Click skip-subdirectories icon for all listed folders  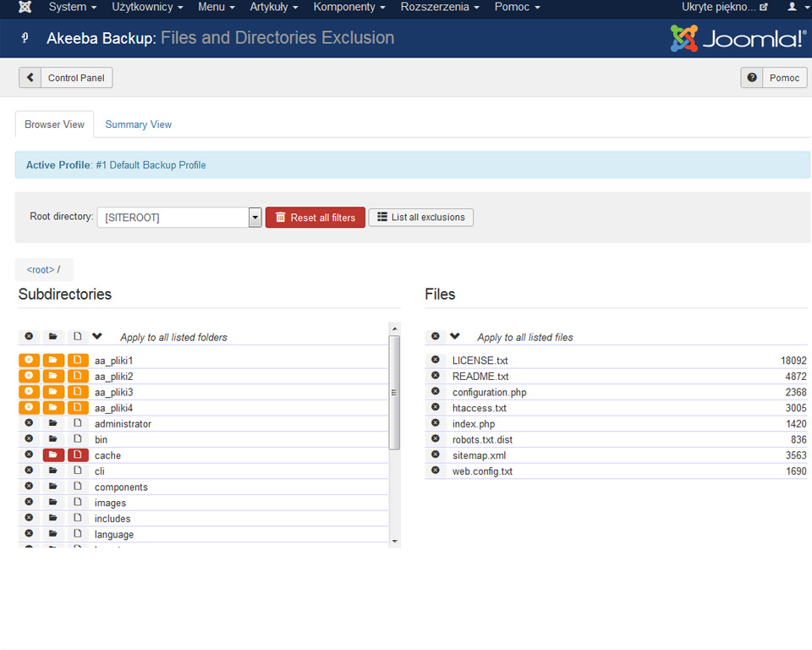(x=52, y=336)
